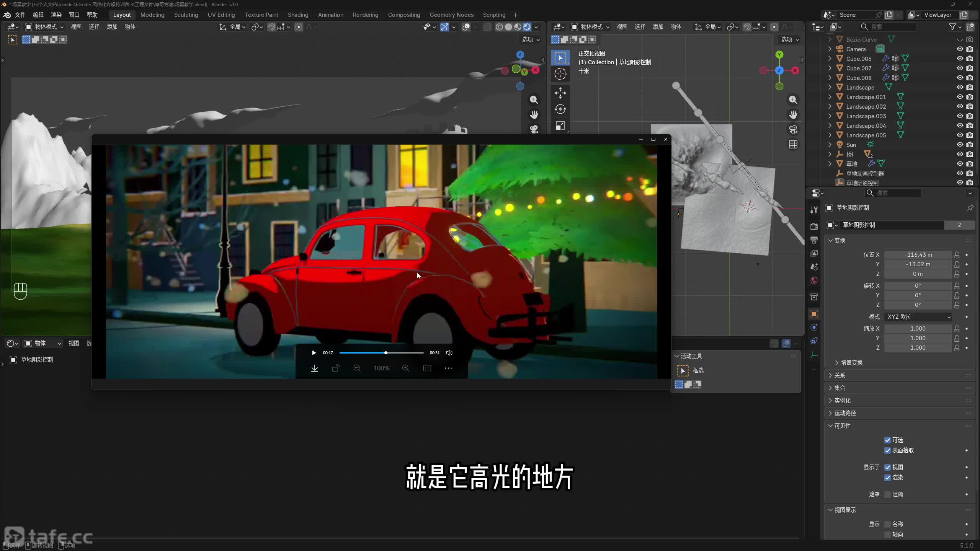The width and height of the screenshot is (980, 551).
Task: Switch left viewport to wireframe shading
Action: click(x=499, y=27)
